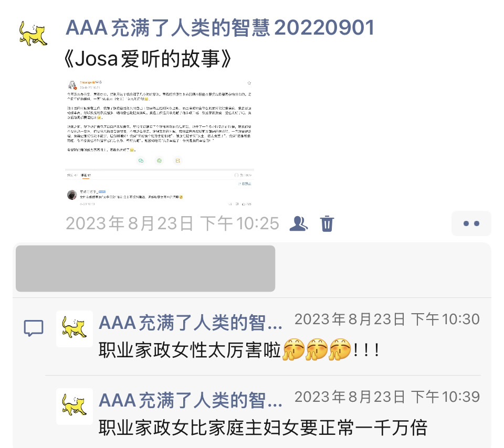Click the comment speech bubble icon
This screenshot has width=504, height=448.
pos(34,328)
